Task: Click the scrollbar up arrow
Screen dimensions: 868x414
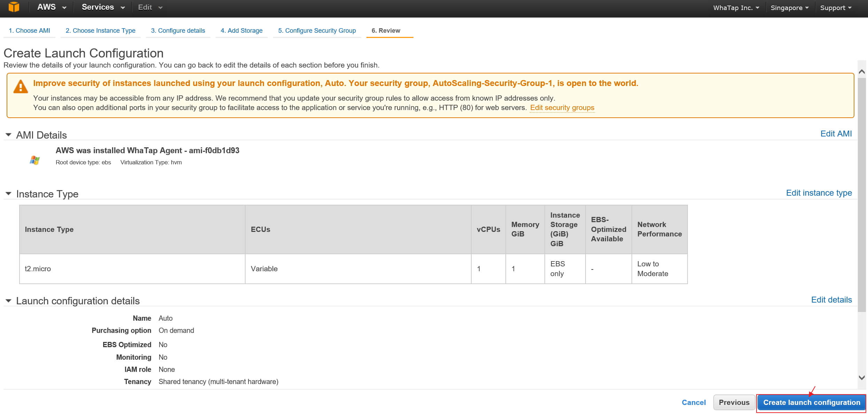Action: pyautogui.click(x=862, y=72)
